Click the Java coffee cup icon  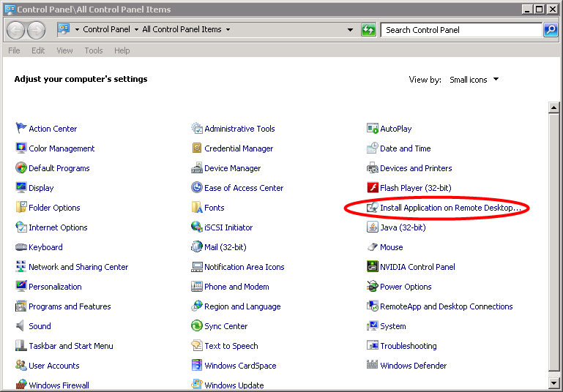373,227
